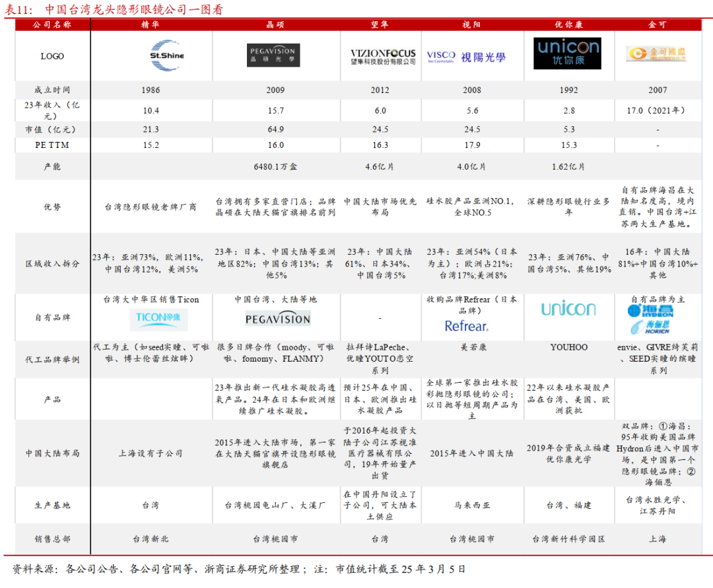The height and width of the screenshot is (588, 713).
Task: Click the St.Shine company logo
Action: [x=167, y=55]
